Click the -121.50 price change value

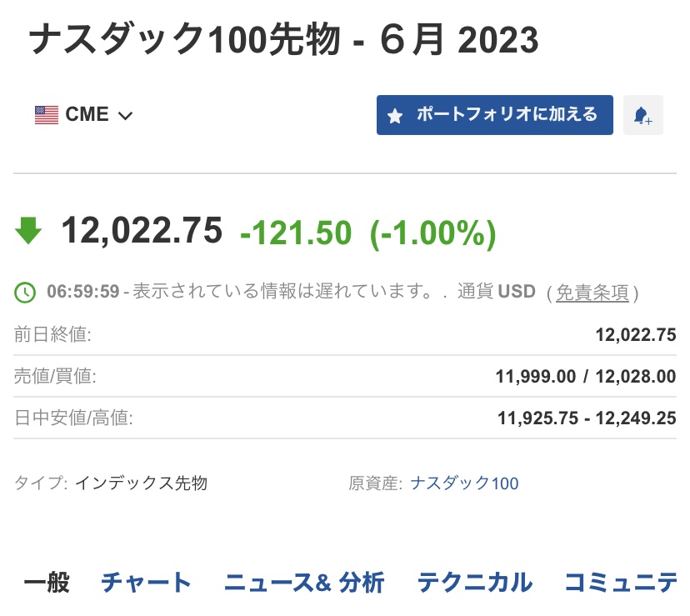[296, 233]
